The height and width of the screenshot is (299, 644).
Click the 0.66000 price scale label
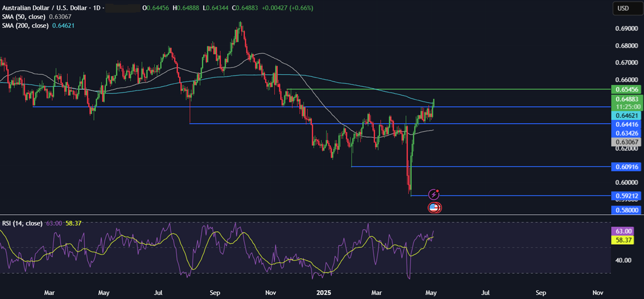point(626,80)
